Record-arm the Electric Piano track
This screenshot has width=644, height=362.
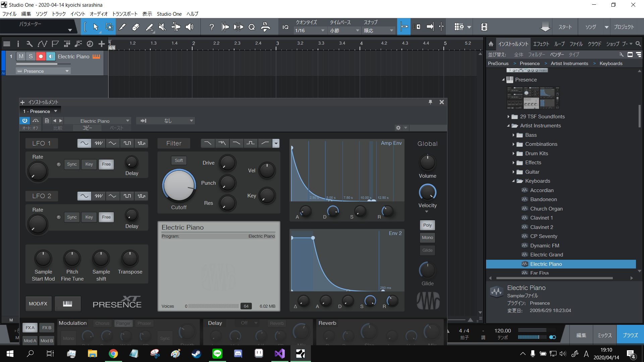[x=41, y=56]
